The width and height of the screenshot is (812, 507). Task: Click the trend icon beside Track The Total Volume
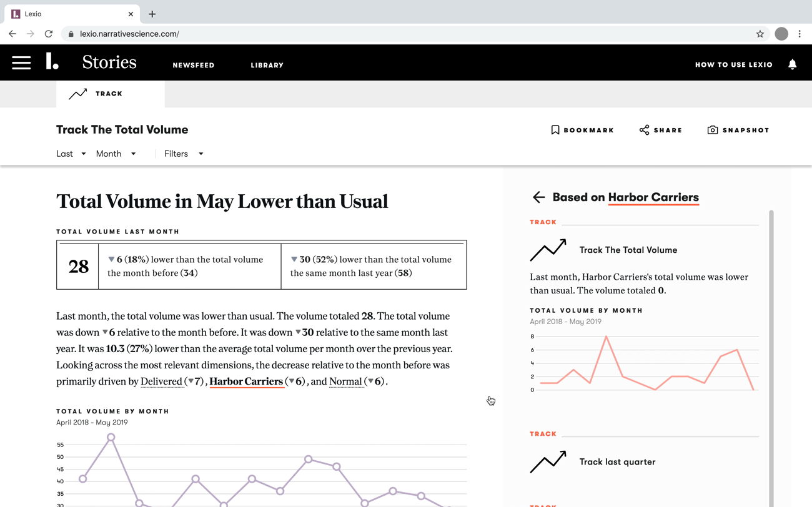(548, 250)
